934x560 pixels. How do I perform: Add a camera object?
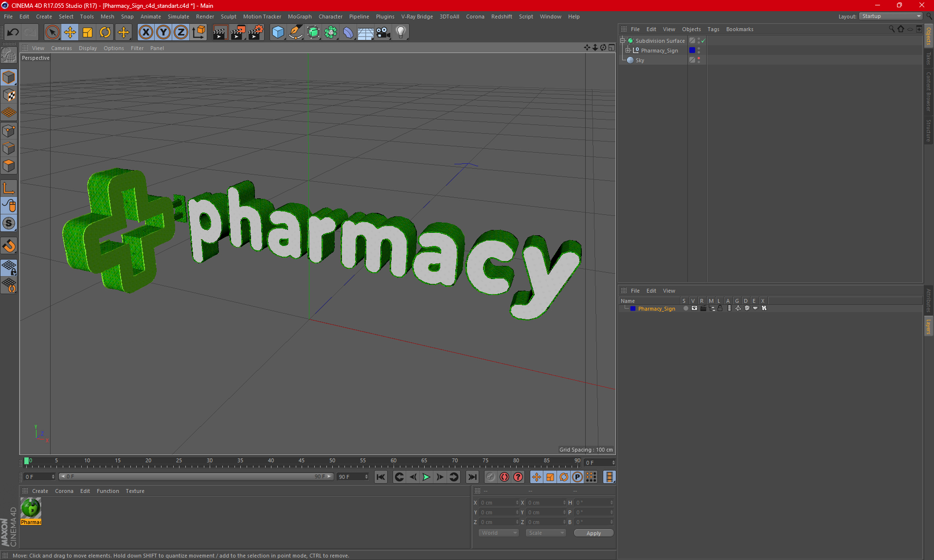coord(383,33)
